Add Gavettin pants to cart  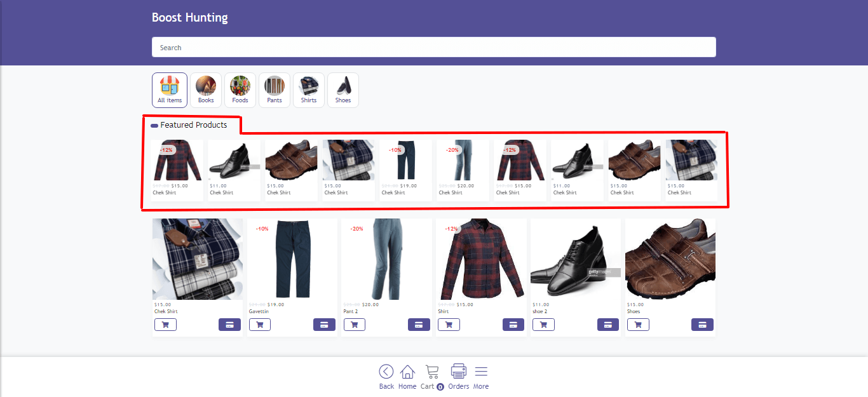pyautogui.click(x=260, y=325)
